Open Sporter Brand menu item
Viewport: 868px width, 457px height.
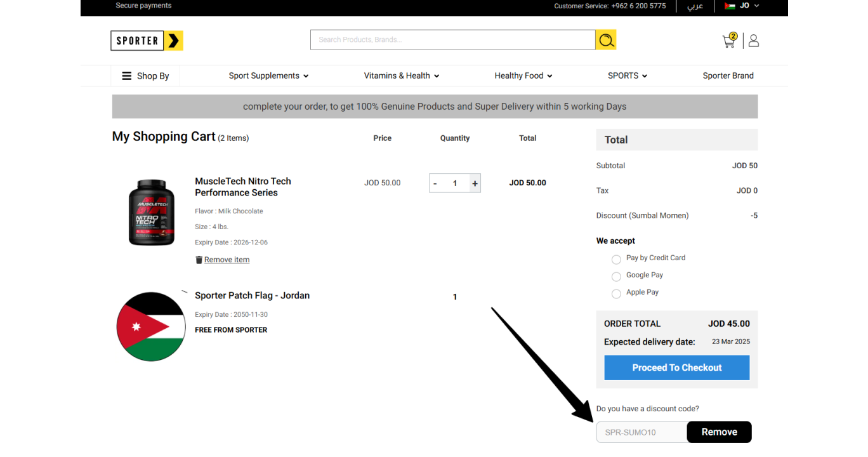pyautogui.click(x=728, y=76)
